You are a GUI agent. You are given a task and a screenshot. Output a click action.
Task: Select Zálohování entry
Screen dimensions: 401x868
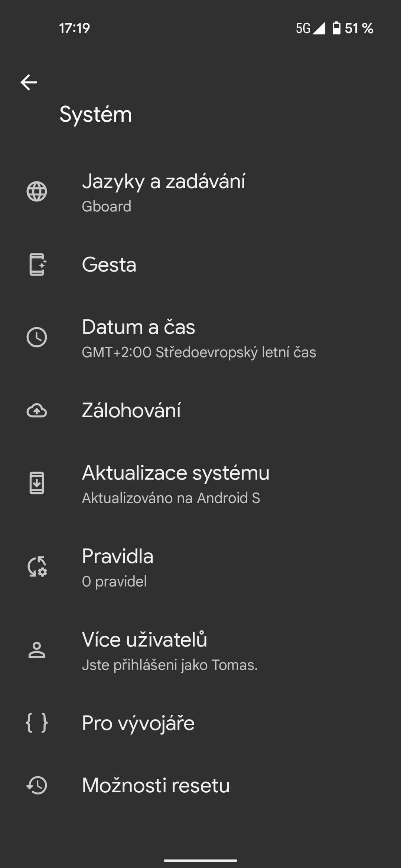click(131, 411)
